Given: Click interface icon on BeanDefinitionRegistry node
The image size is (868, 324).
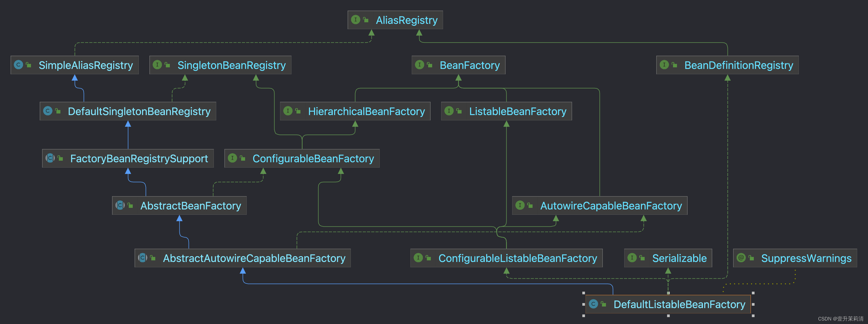Looking at the screenshot, I should [664, 65].
